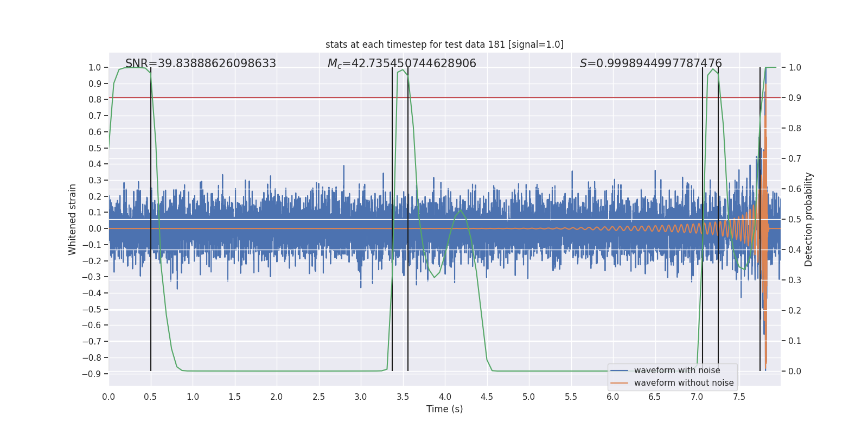Select the −0.6 tick on Whitened strain axis
This screenshot has width=868, height=434.
tap(92, 325)
